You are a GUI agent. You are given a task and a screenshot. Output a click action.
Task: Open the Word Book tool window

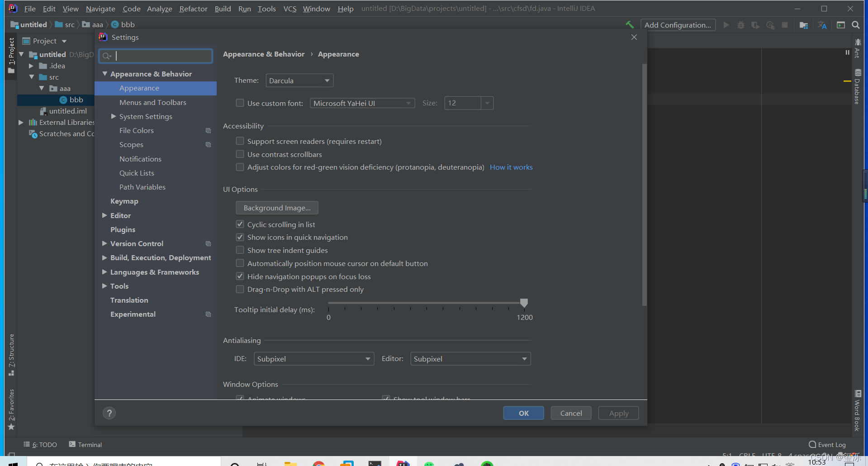tap(858, 410)
